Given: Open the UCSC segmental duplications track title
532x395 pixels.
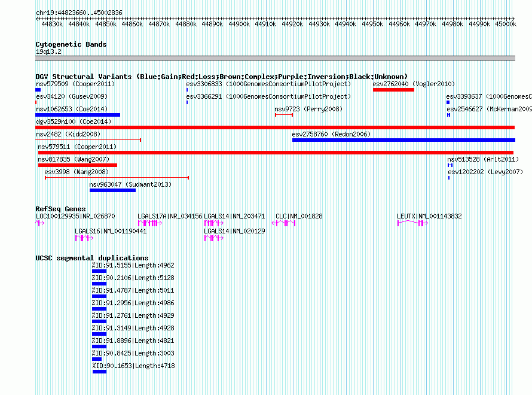Looking at the screenshot, I should (92, 258).
